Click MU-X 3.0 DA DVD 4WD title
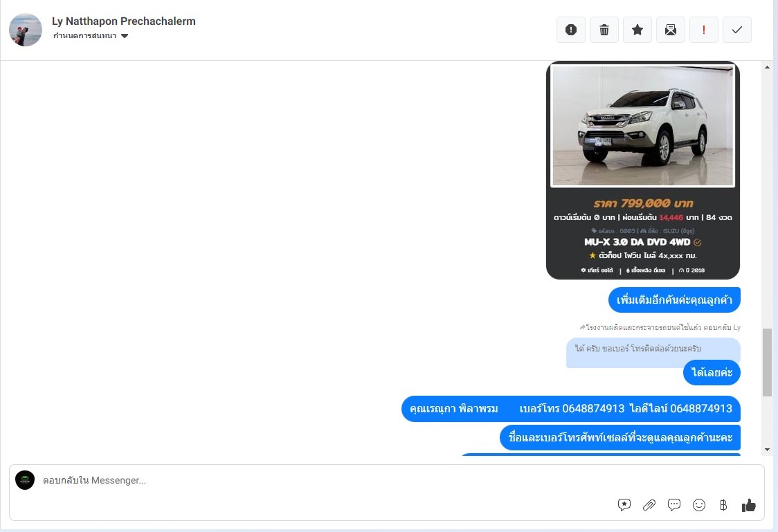 tap(637, 242)
